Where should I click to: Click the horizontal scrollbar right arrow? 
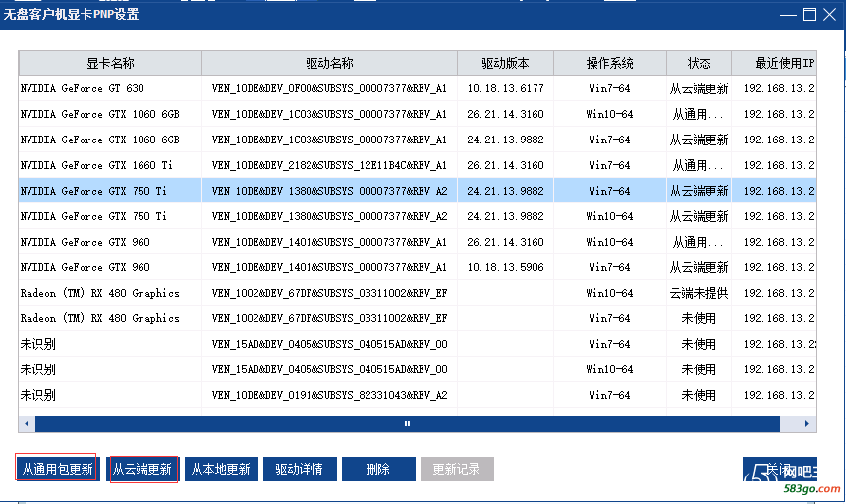pos(809,424)
